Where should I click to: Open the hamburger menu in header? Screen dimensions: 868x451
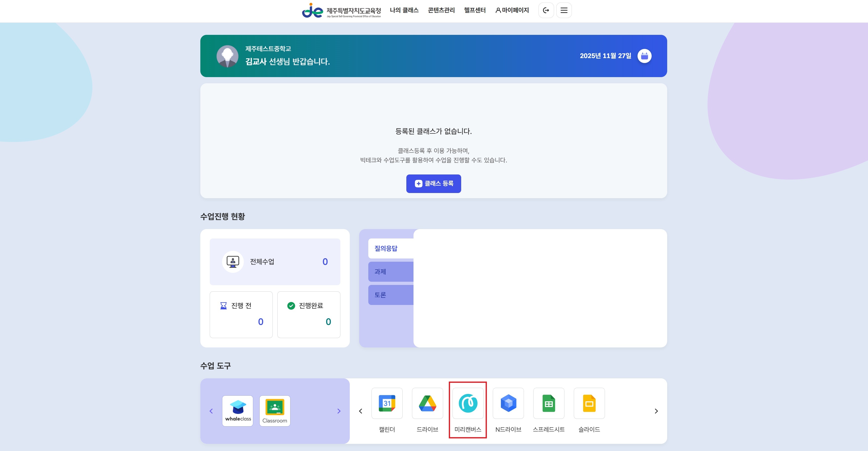tap(564, 10)
